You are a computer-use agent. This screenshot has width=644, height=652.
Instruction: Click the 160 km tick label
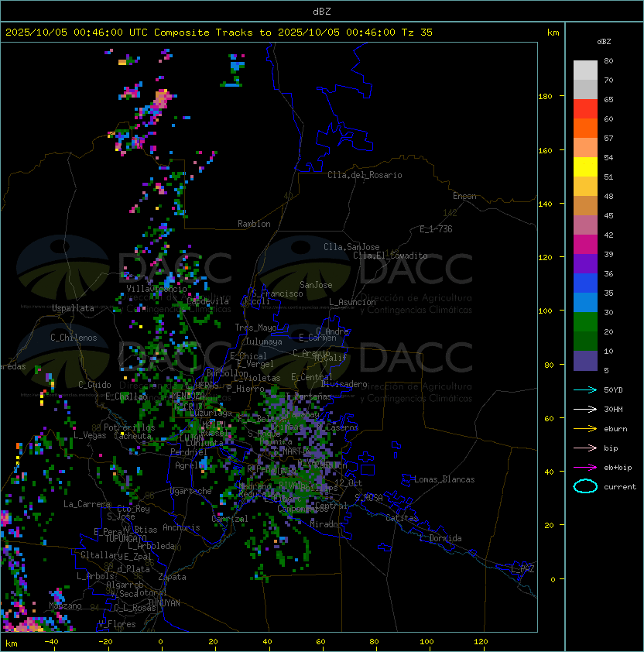[x=545, y=150]
